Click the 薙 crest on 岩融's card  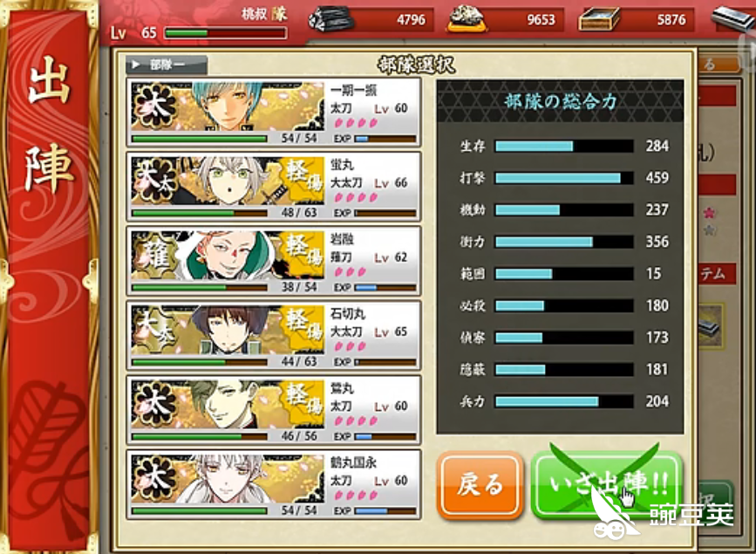(x=154, y=256)
